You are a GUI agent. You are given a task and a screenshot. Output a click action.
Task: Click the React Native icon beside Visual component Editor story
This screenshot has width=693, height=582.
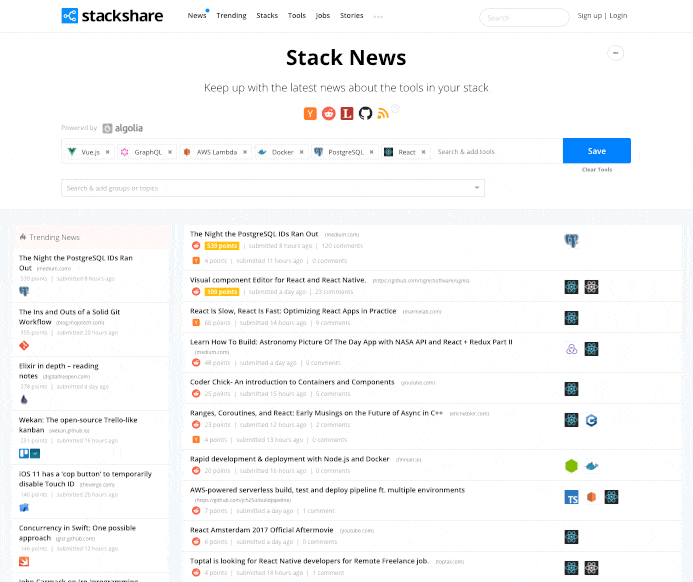tap(591, 287)
